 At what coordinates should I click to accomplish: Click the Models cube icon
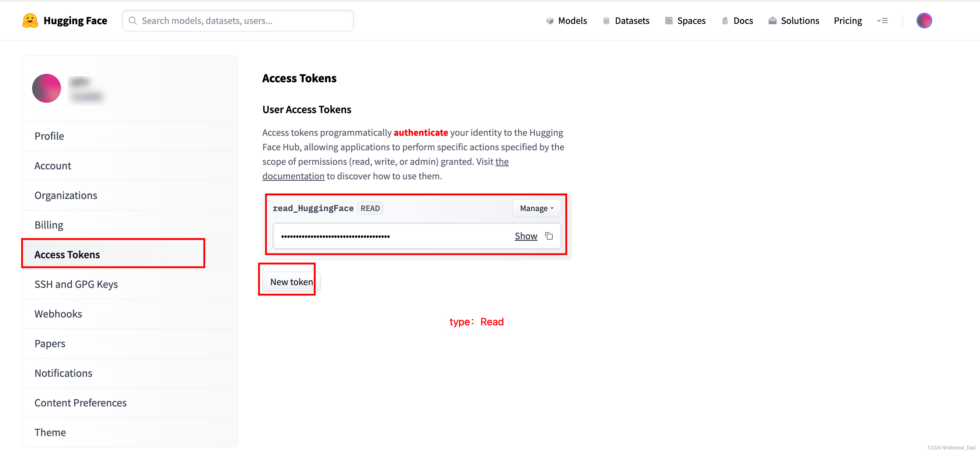tap(549, 21)
